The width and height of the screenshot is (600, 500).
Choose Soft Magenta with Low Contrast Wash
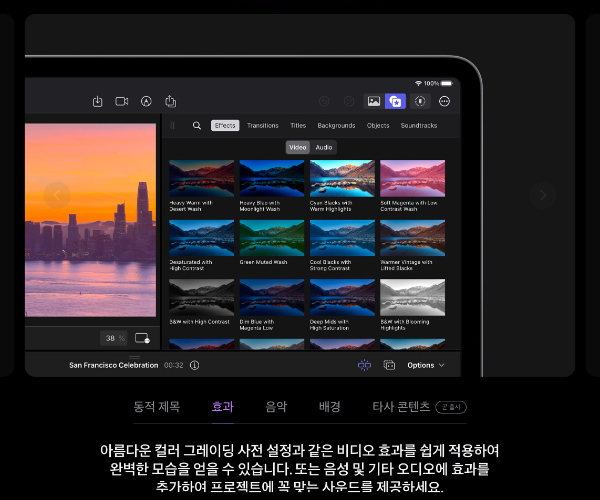pyautogui.click(x=412, y=186)
